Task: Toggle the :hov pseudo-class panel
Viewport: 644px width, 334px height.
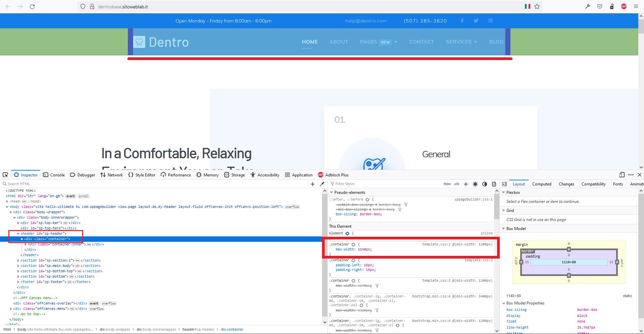Action: (447, 184)
